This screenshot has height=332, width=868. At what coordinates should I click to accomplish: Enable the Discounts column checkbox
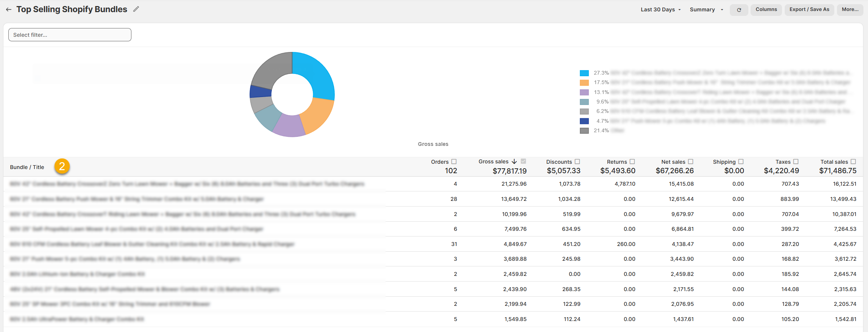click(x=577, y=162)
